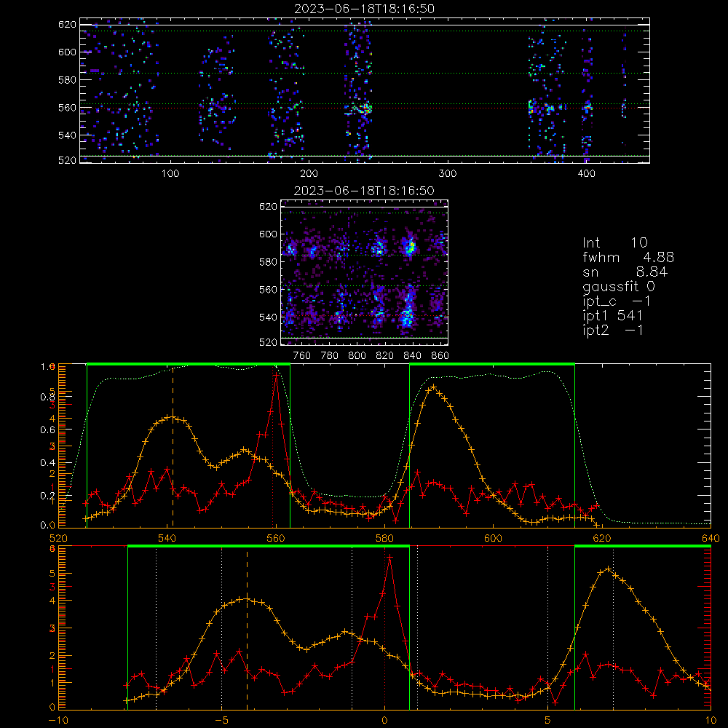Click x-axis label 5 on bottom plot

(548, 720)
